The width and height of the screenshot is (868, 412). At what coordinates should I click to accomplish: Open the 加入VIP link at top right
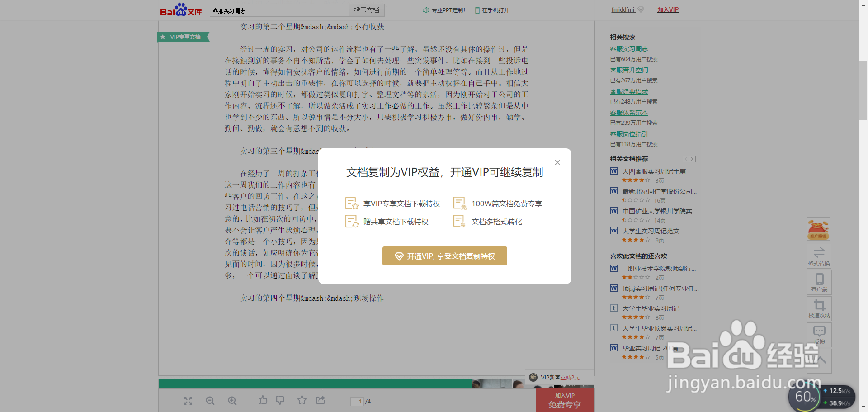pyautogui.click(x=668, y=9)
